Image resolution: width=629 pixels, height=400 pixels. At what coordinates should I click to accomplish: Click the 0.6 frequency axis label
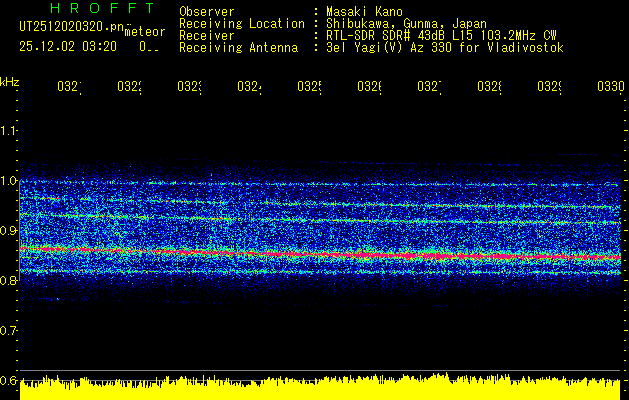click(x=9, y=381)
